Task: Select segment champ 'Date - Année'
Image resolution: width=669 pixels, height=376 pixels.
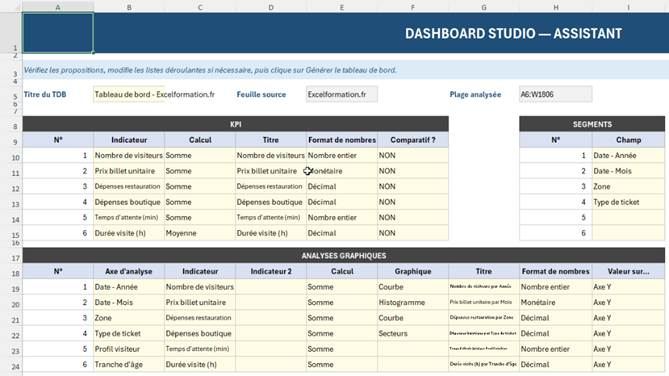Action: coord(628,155)
